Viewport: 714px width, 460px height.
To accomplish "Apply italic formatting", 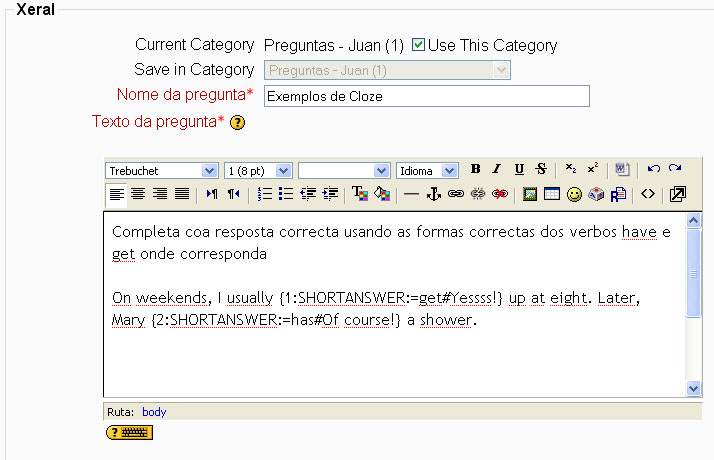I will pyautogui.click(x=497, y=170).
